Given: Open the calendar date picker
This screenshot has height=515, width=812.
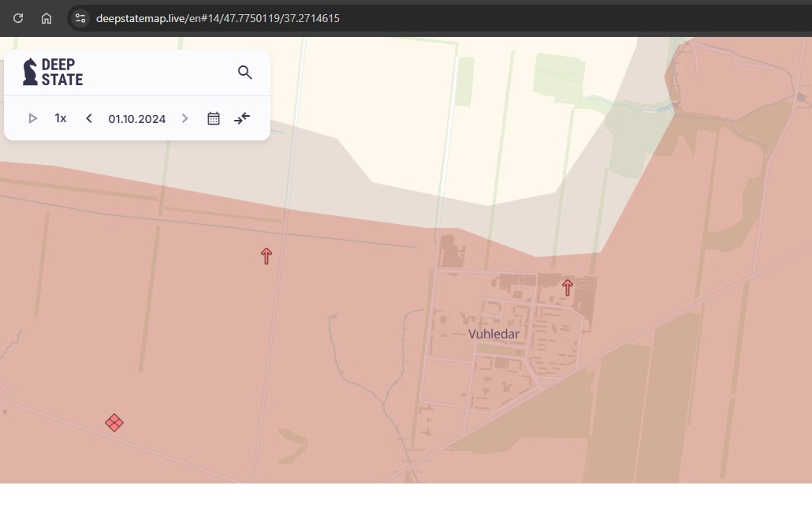Looking at the screenshot, I should 214,118.
